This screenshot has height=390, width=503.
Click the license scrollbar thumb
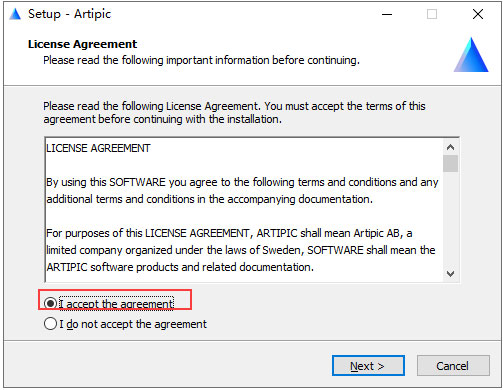coord(450,163)
